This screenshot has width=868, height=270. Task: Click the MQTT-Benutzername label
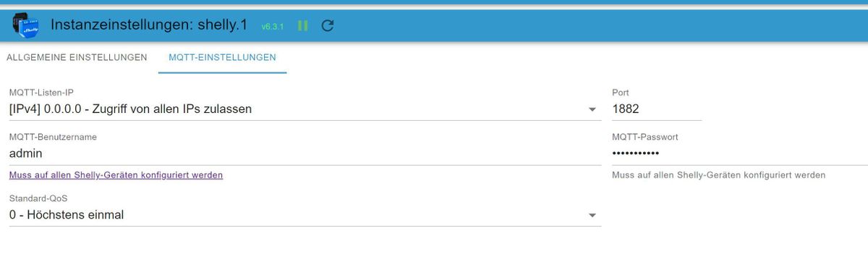[53, 137]
